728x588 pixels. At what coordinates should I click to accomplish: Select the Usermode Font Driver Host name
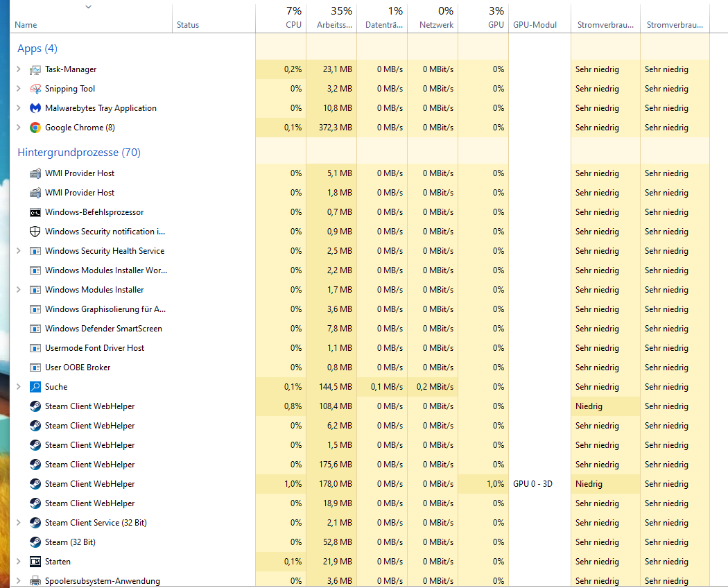(x=95, y=348)
